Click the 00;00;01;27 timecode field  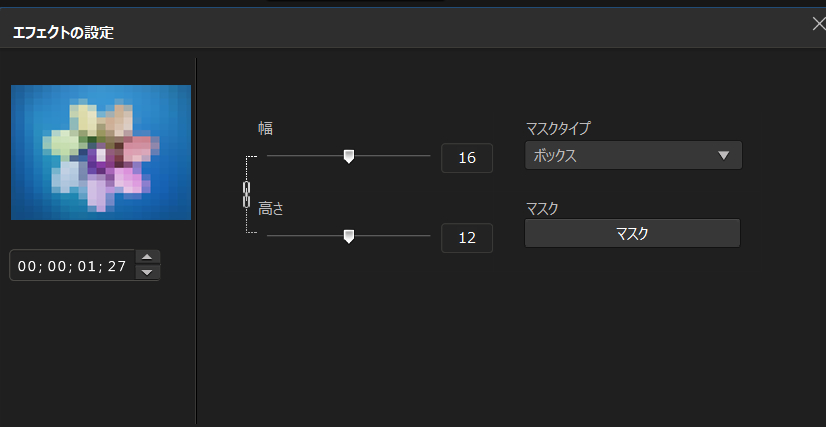[x=72, y=266]
